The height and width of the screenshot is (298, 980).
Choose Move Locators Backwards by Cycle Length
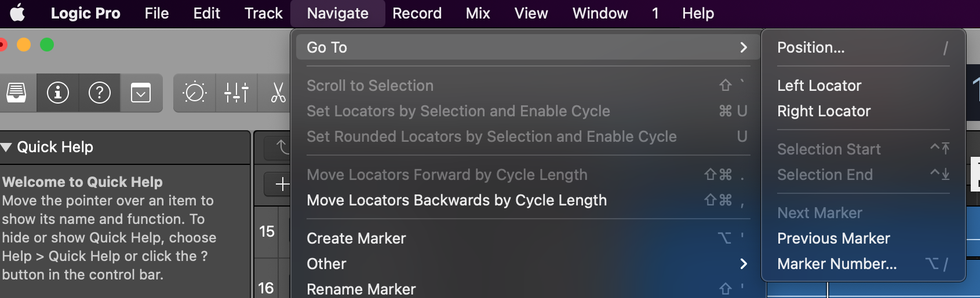tap(457, 200)
